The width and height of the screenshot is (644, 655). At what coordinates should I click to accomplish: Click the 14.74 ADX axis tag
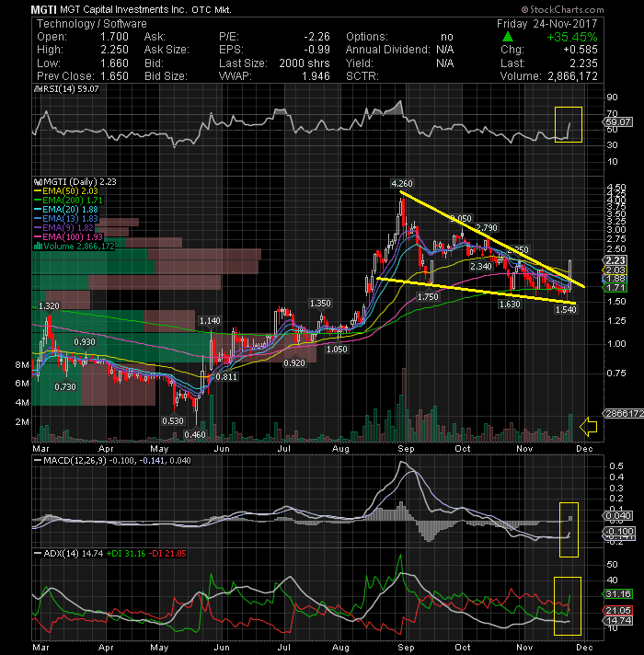(618, 621)
